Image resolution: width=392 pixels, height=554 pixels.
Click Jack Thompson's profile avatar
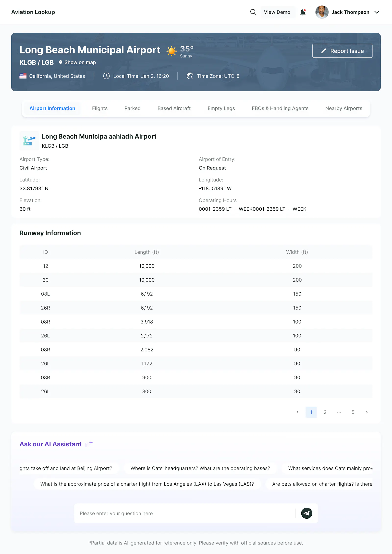(x=322, y=12)
